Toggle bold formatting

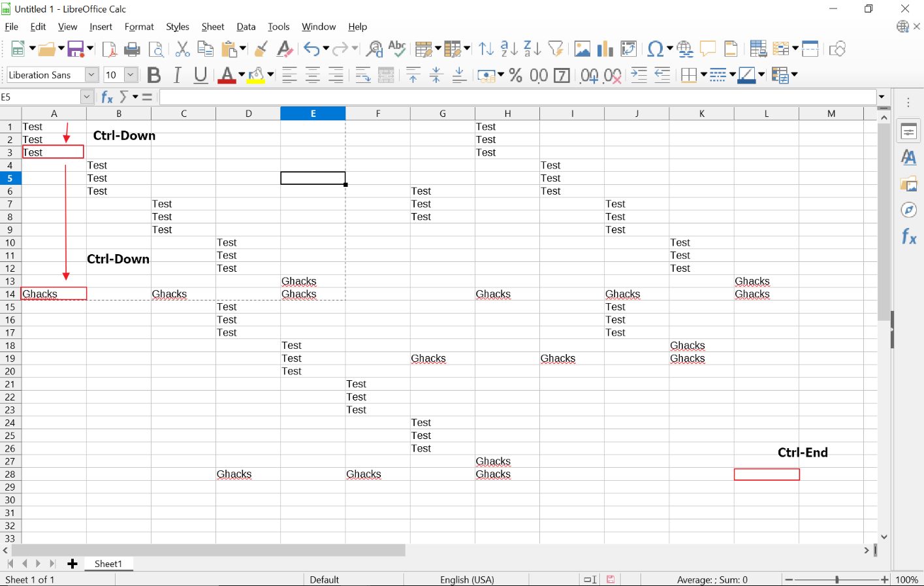[x=153, y=75]
